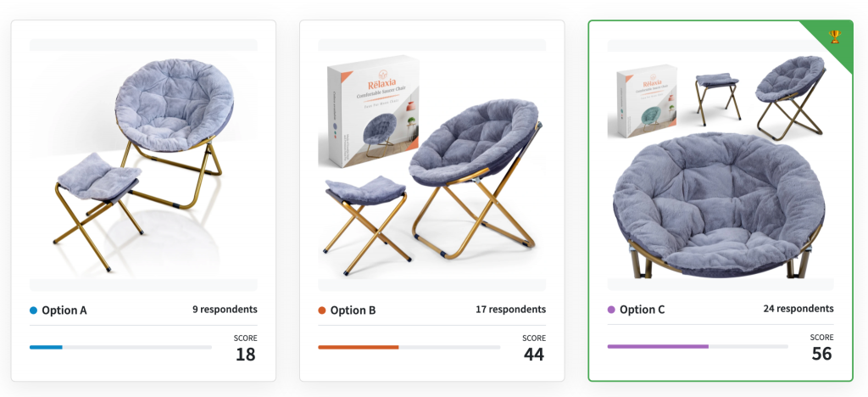Open Option B image with Relaxia box
868x397 pixels.
(431, 165)
